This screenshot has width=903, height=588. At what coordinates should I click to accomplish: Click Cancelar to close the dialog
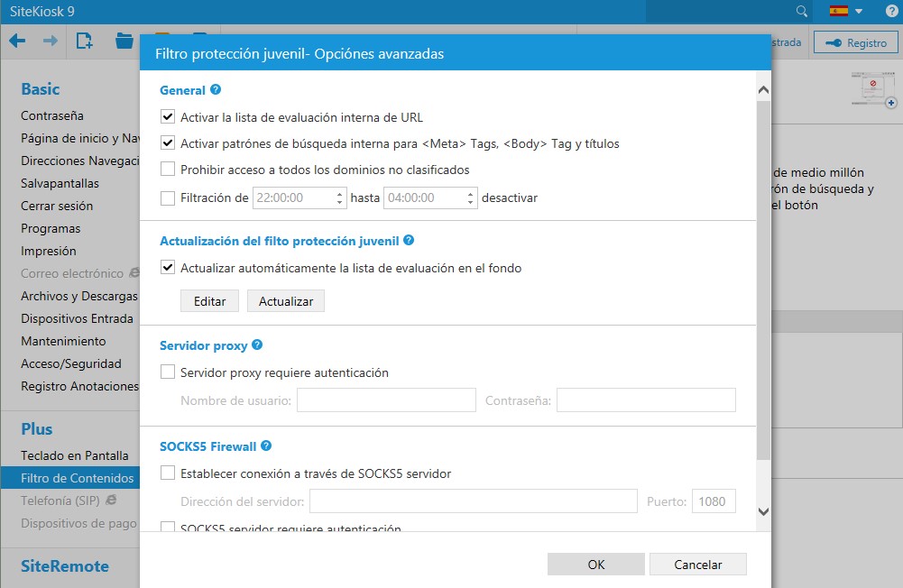[697, 565]
